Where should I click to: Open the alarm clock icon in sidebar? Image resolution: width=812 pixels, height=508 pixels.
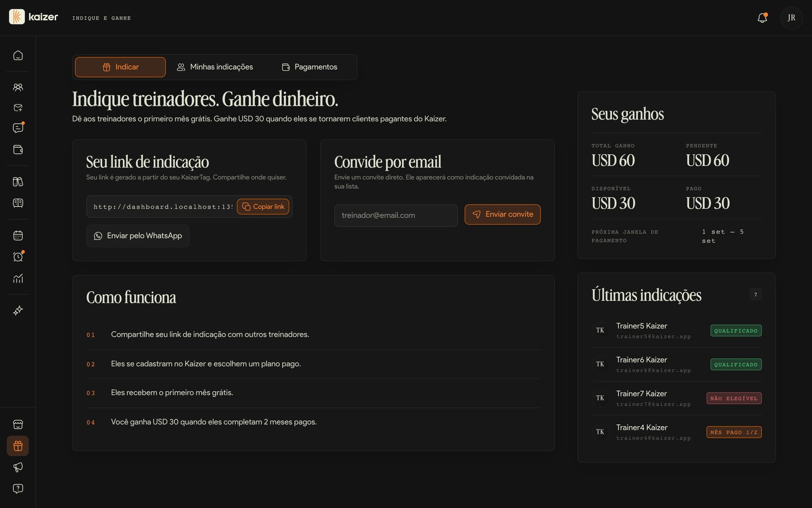pos(18,257)
